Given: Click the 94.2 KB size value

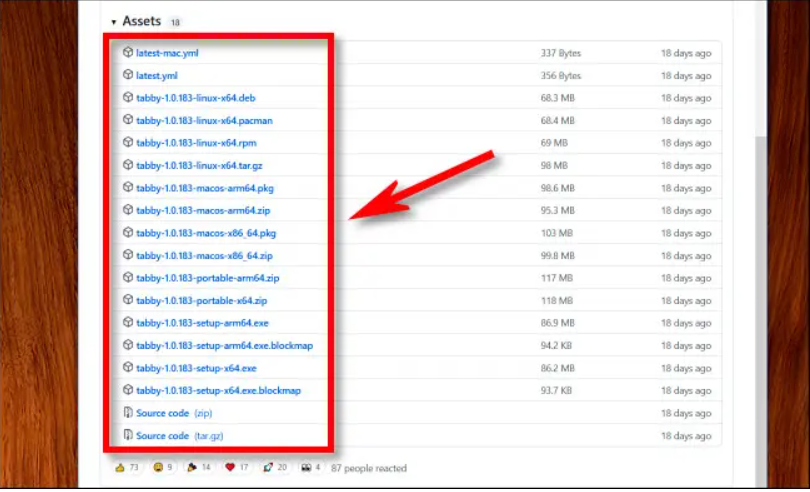Looking at the screenshot, I should [x=556, y=346].
